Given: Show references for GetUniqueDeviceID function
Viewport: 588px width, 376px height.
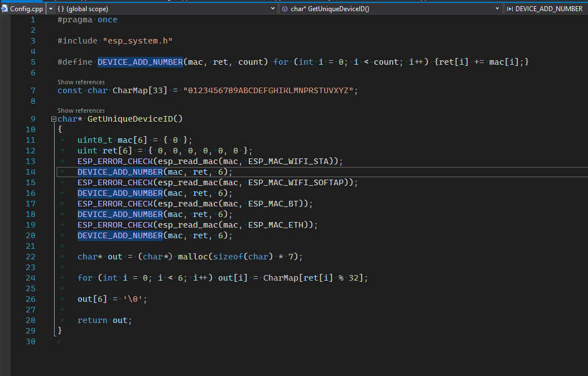Looking at the screenshot, I should click(81, 111).
